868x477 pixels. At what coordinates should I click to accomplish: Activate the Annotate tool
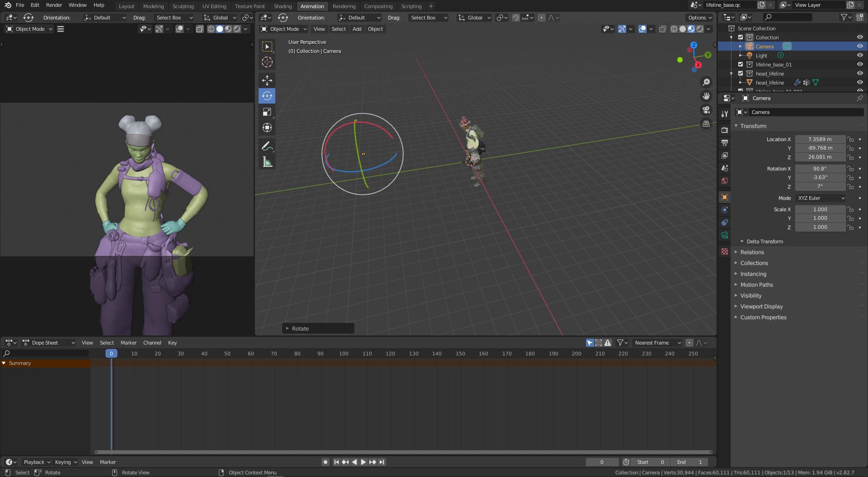pos(267,146)
